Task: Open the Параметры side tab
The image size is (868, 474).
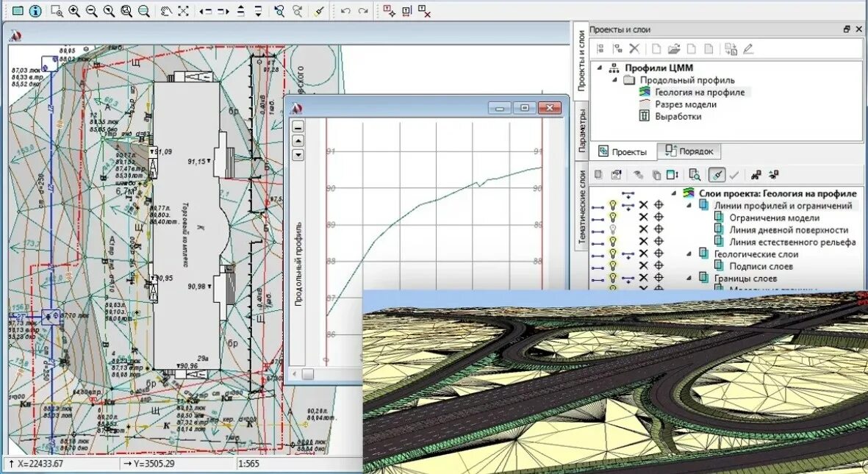Action: [x=582, y=131]
